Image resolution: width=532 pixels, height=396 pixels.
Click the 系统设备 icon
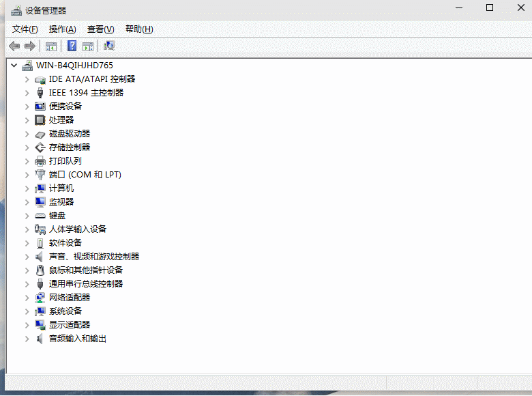tap(40, 311)
